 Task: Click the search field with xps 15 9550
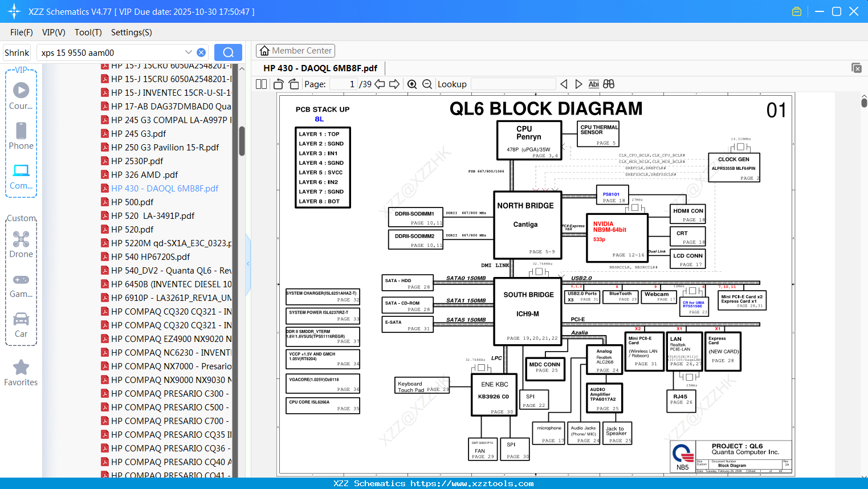(x=111, y=52)
